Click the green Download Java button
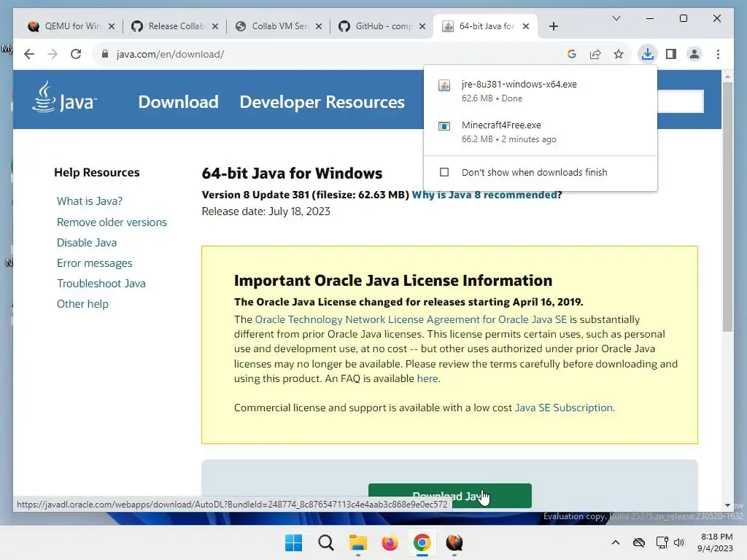This screenshot has width=747, height=560. pyautogui.click(x=449, y=496)
